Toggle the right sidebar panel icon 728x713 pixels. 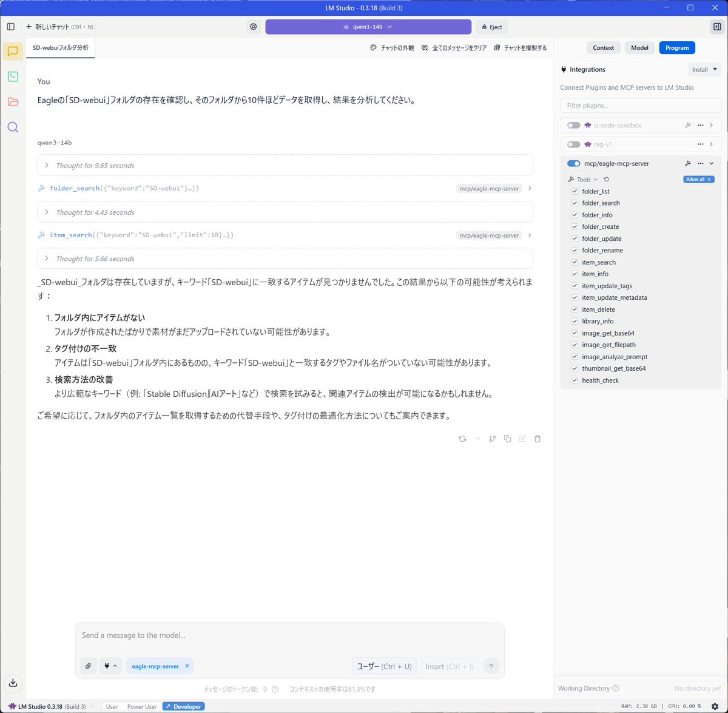(717, 27)
